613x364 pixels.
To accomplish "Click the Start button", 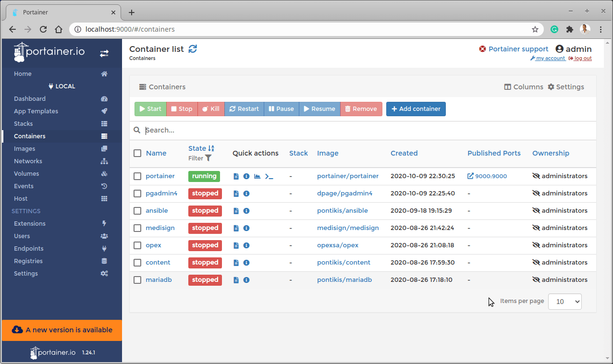I will tap(150, 109).
